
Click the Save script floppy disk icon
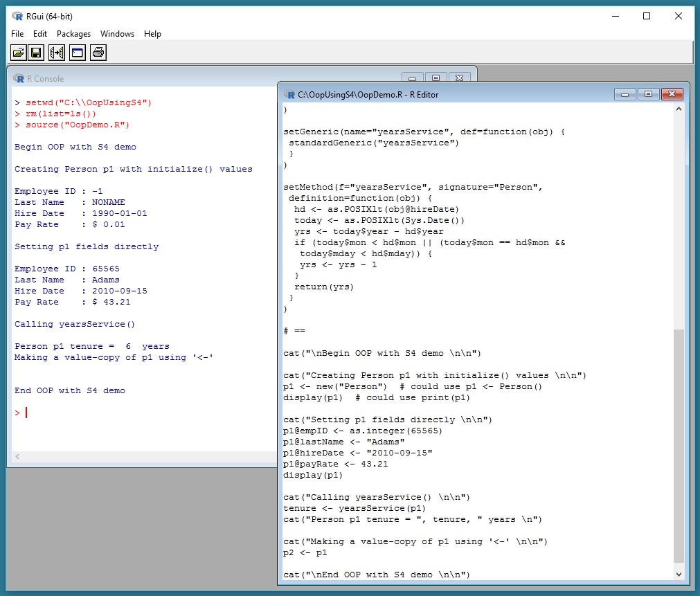coord(37,53)
